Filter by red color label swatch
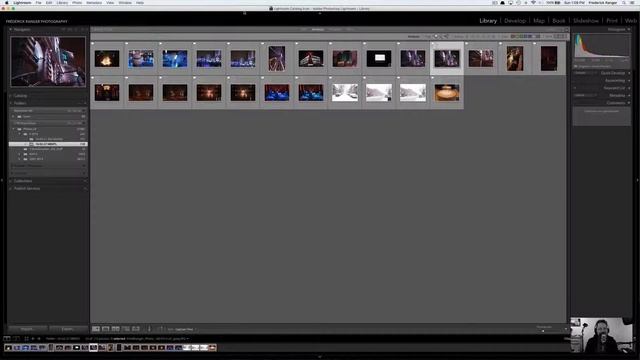 click(x=513, y=36)
